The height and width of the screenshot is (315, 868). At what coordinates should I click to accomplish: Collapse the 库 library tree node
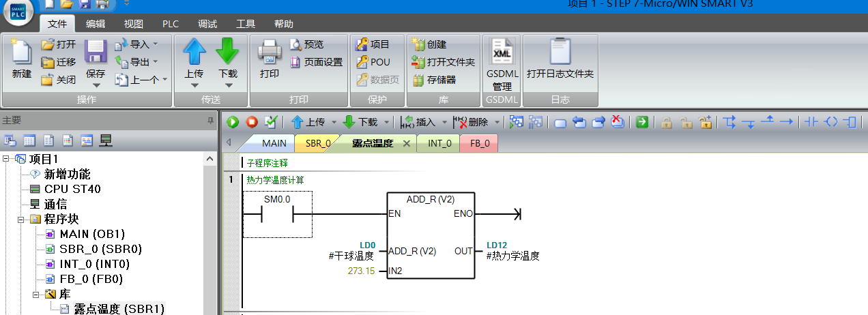pyautogui.click(x=36, y=294)
